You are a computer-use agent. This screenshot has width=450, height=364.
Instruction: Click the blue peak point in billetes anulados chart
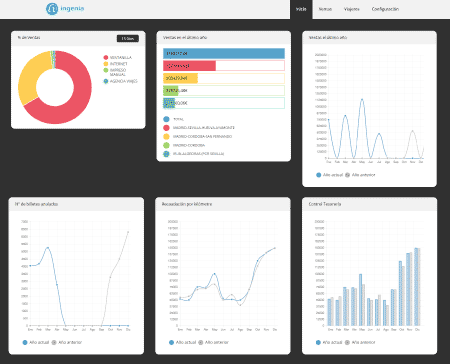click(48, 248)
